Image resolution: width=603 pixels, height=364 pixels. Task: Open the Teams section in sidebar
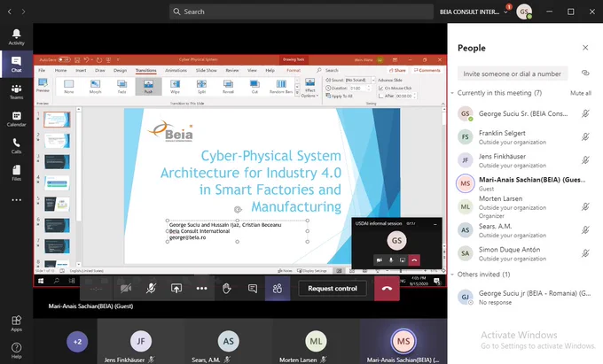pos(16,91)
